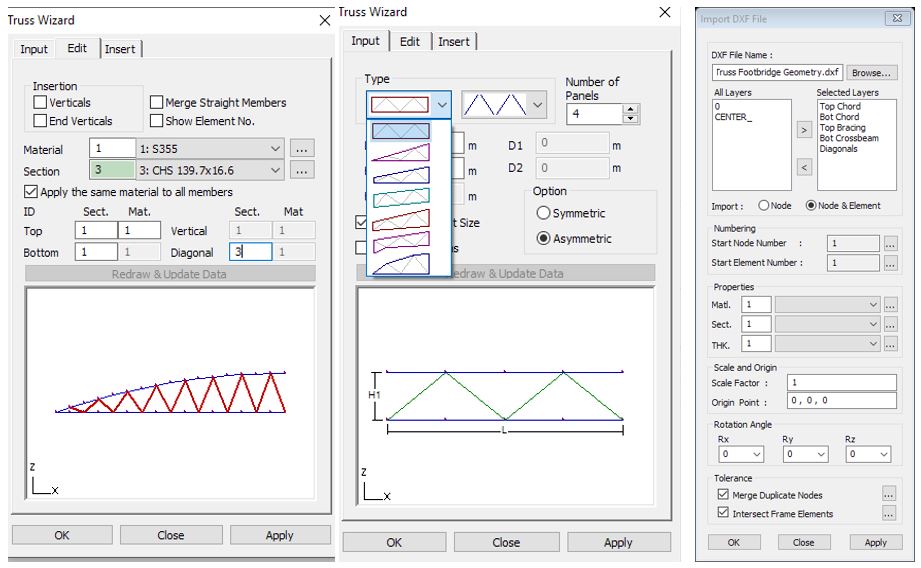Select the fourth teal truss shape option
Image resolution: width=921 pixels, height=568 pixels.
[x=401, y=197]
